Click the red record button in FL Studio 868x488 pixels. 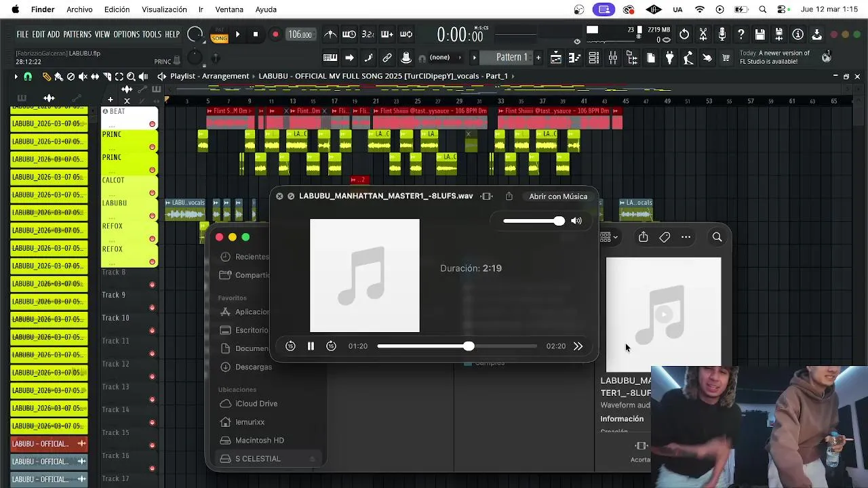[275, 35]
